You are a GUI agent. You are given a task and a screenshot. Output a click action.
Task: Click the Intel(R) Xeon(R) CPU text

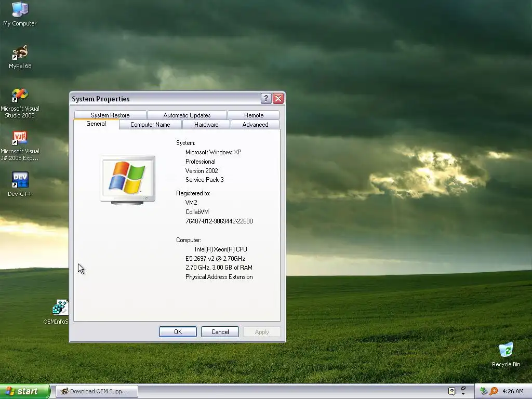pos(221,249)
